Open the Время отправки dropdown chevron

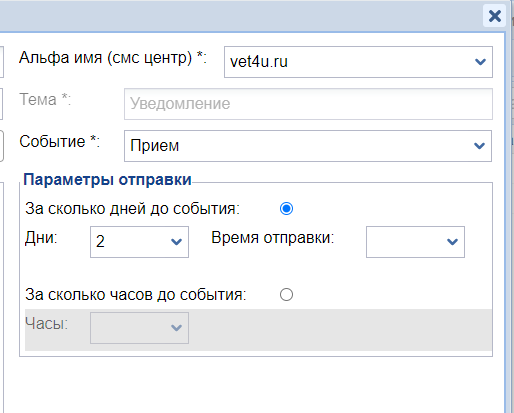(x=452, y=242)
